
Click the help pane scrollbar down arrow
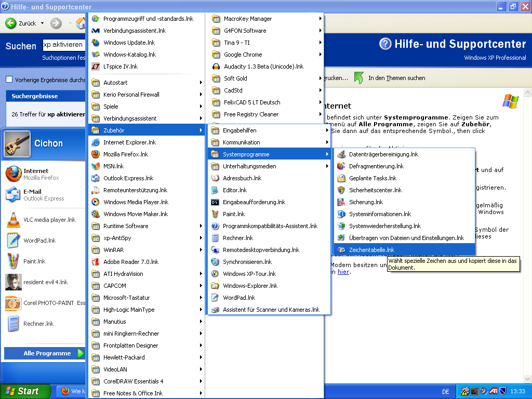pyautogui.click(x=528, y=379)
